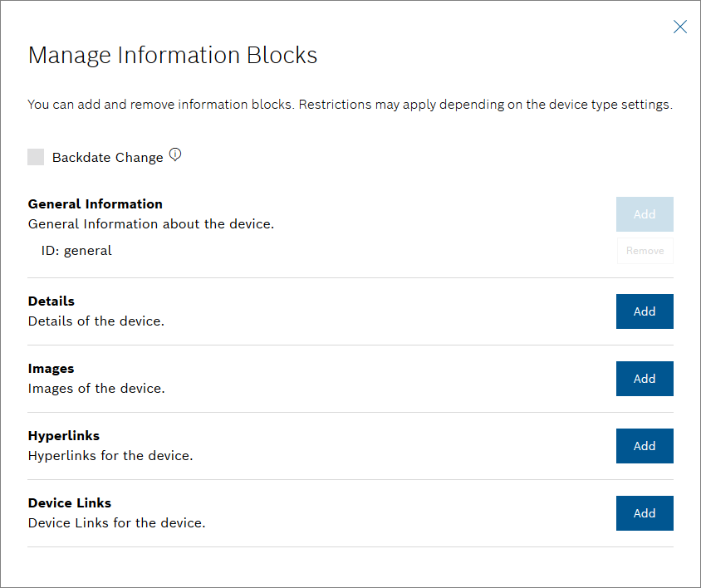Screen dimensions: 701x588
Task: Select the General Information heading
Action: pyautogui.click(x=95, y=204)
